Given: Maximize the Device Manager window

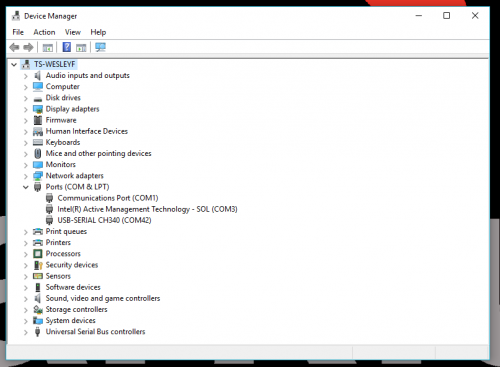Looking at the screenshot, I should click(x=447, y=16).
